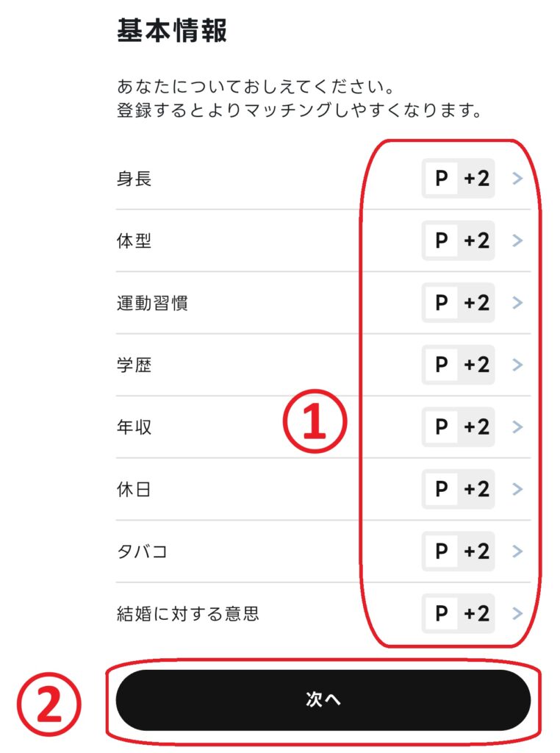Click the P +2 badge next to 結婚に対する意思

click(x=457, y=614)
